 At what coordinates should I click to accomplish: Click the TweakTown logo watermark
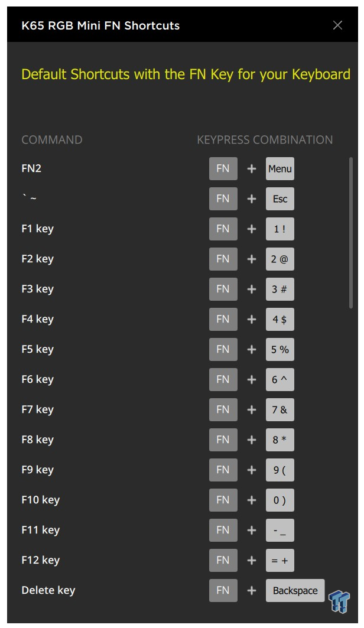339,601
